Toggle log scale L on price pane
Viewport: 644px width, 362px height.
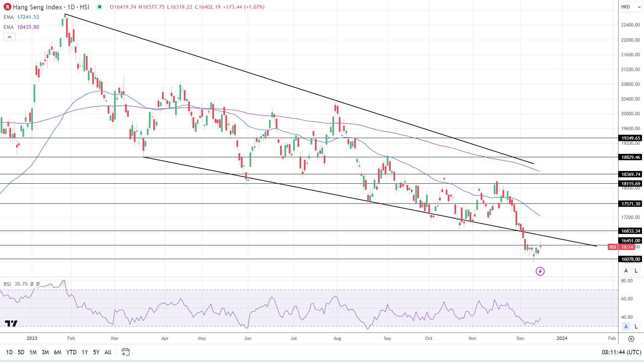point(636,270)
